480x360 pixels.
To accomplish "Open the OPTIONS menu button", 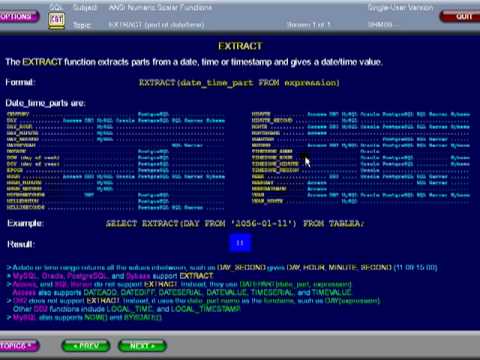I will (18, 16).
